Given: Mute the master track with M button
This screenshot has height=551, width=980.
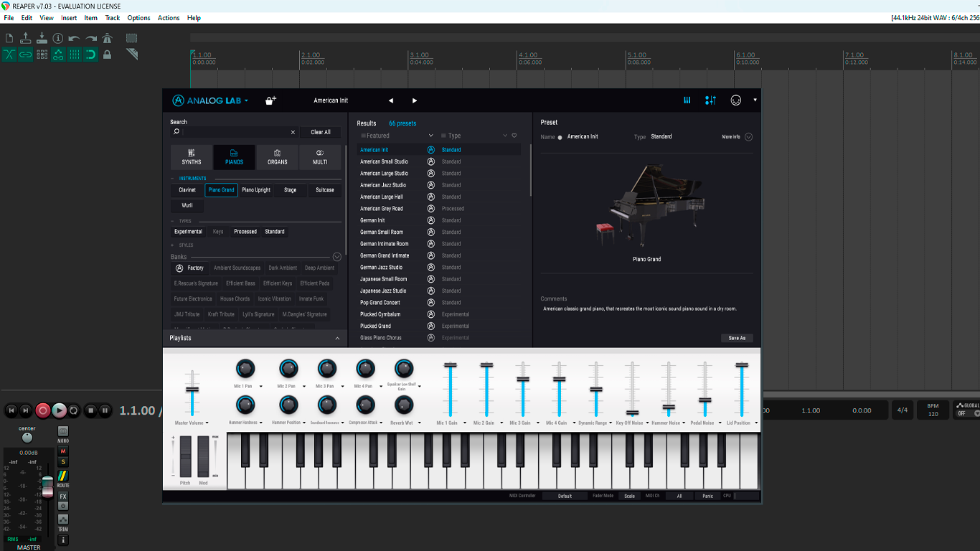Looking at the screenshot, I should (x=63, y=451).
